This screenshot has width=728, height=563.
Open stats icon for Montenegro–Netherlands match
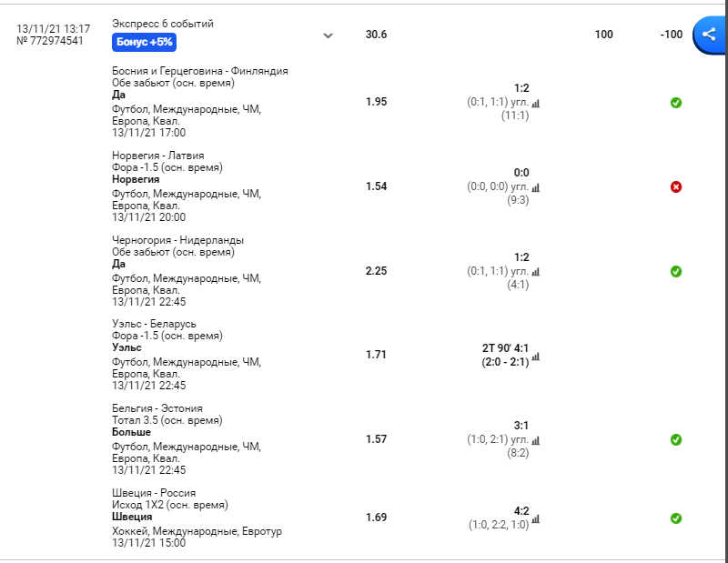pos(536,272)
